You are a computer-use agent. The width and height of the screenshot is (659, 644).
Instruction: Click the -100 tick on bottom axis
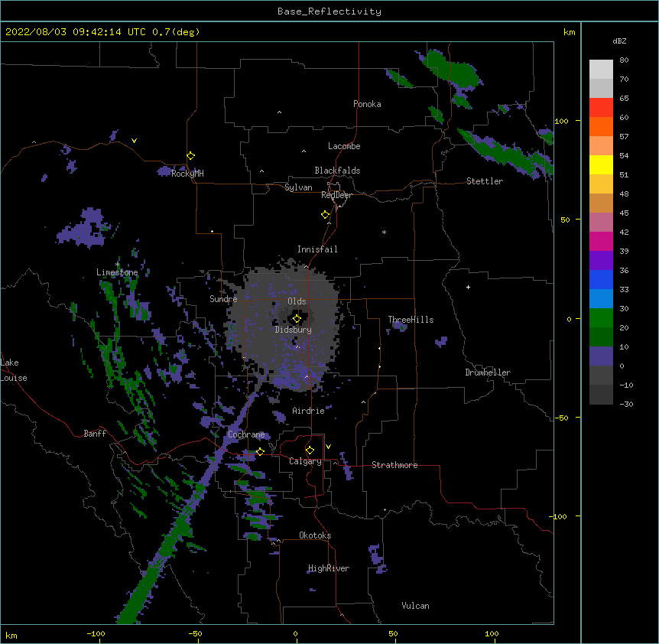coord(96,634)
